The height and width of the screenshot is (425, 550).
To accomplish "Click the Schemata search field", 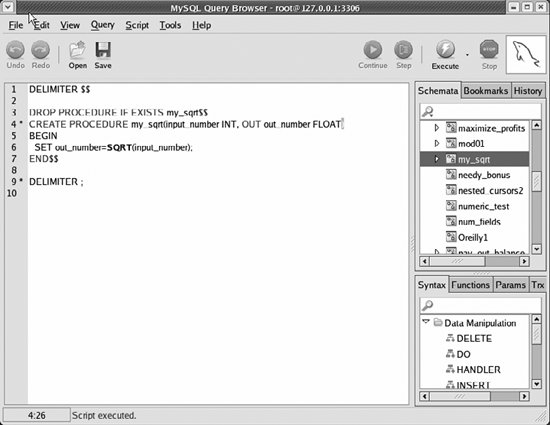I will (x=481, y=112).
